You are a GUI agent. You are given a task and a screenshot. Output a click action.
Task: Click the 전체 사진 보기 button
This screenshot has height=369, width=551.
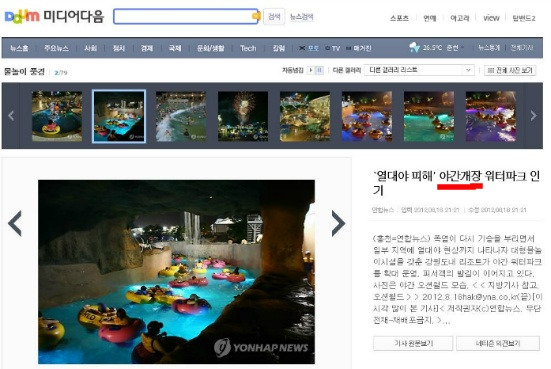(x=510, y=70)
